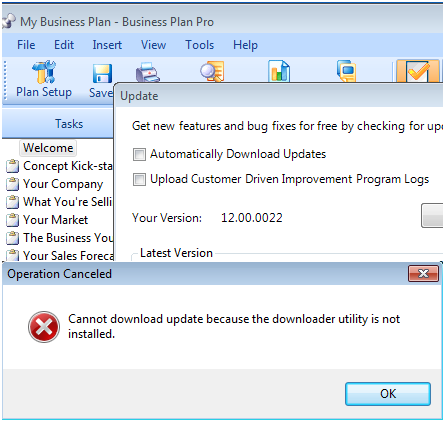Screen dimensions: 445x422
Task: Select the Welcome task item
Action: click(48, 148)
